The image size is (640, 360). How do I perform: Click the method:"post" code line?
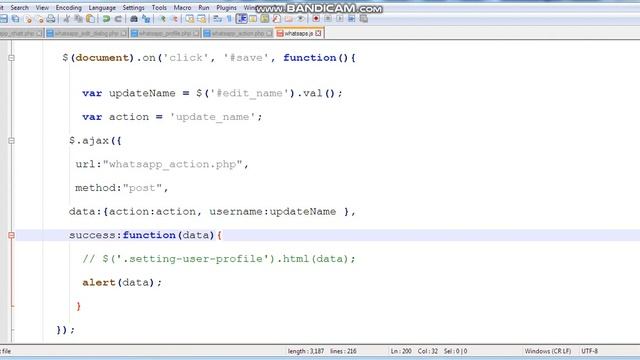click(122, 188)
